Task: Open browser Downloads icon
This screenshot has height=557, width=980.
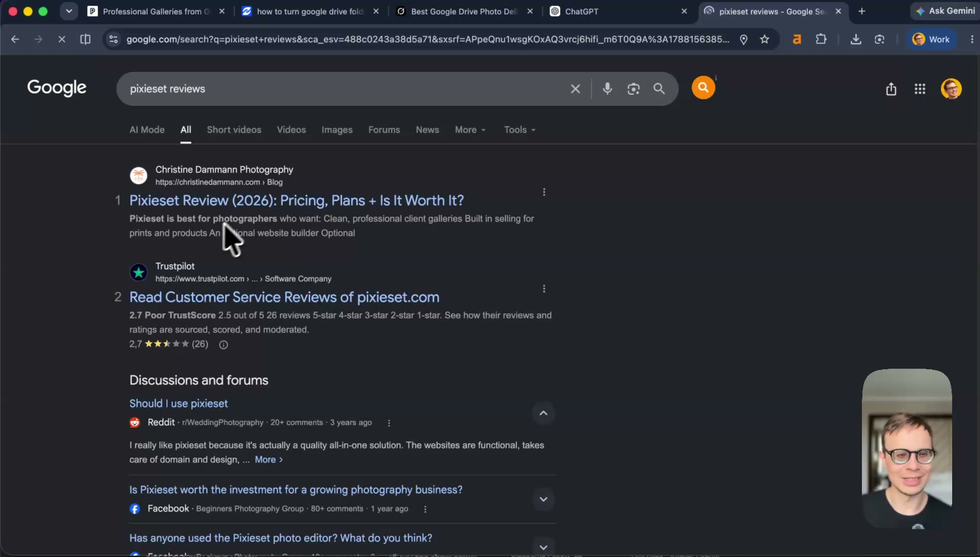Action: coord(856,39)
